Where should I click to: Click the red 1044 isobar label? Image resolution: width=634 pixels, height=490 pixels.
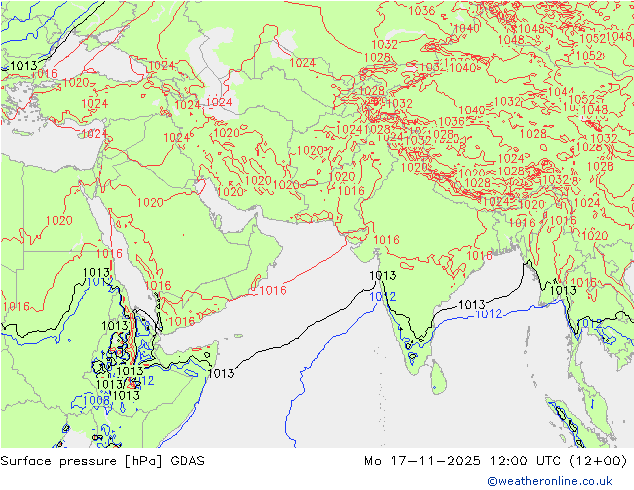coord(560,92)
